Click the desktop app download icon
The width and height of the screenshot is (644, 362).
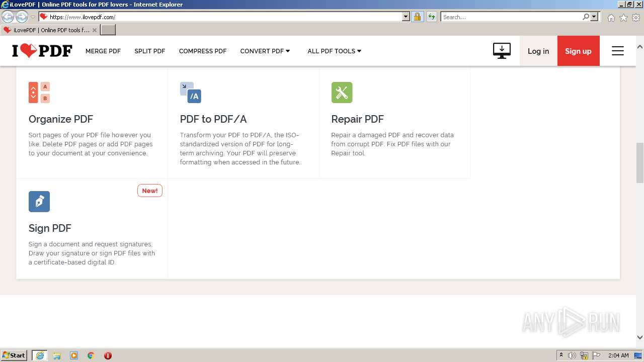pos(502,51)
